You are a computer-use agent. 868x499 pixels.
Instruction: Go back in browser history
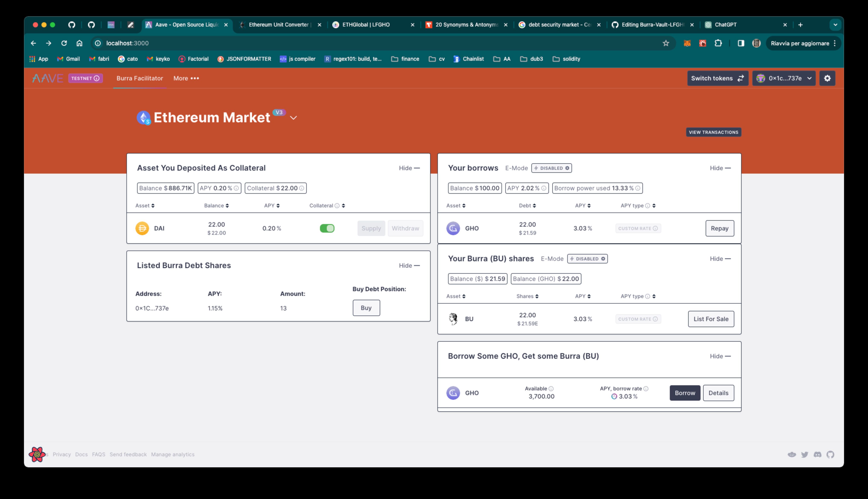coord(33,43)
